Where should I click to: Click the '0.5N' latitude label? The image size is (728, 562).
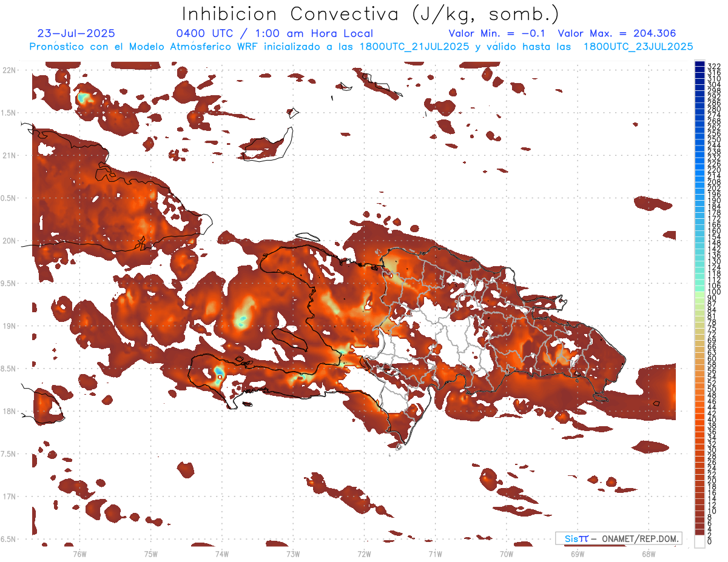pyautogui.click(x=9, y=198)
